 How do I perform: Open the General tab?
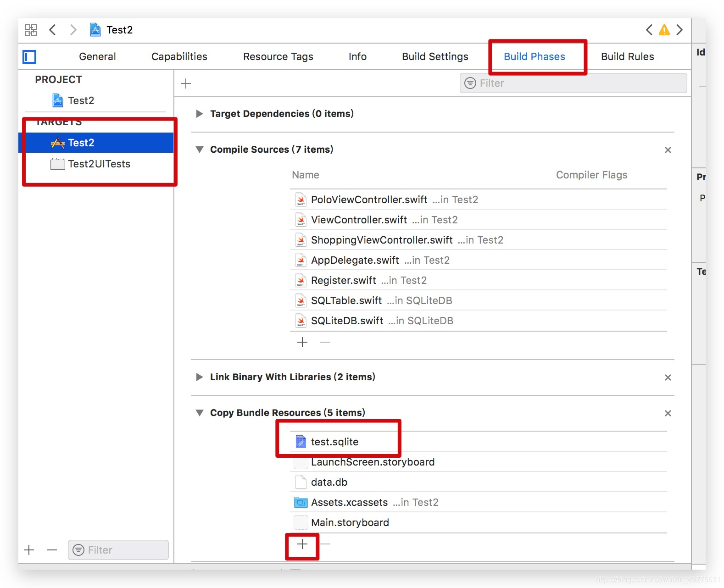click(97, 56)
